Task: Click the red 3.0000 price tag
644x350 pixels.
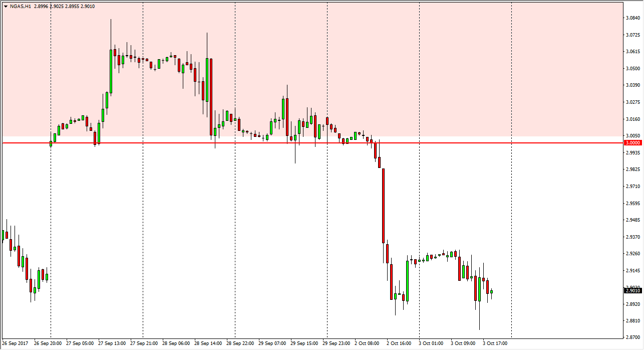Action: [x=633, y=143]
